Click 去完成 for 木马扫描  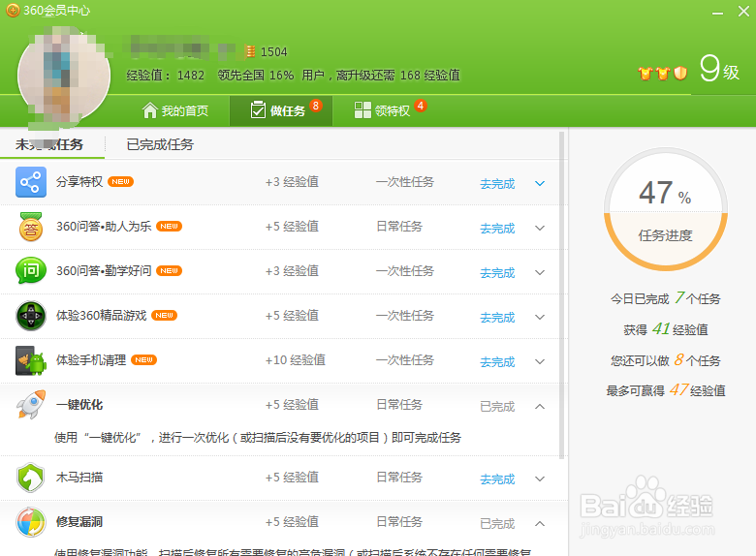click(x=497, y=479)
